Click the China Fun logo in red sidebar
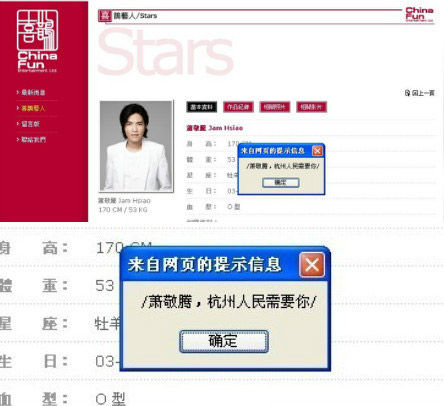The height and width of the screenshot is (406, 444). pos(37,41)
